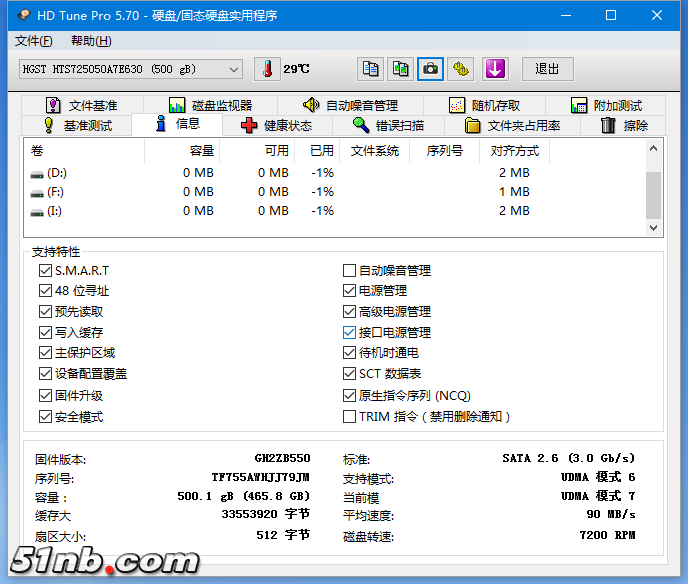Enable the 自动噪音管理 checkbox
This screenshot has width=688, height=584.
click(349, 271)
